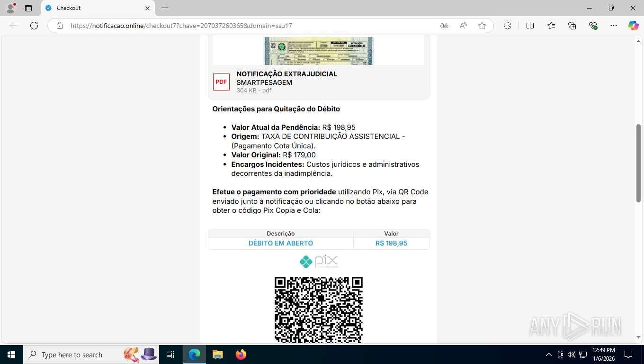Image resolution: width=644 pixels, height=364 pixels.
Task: Open the Extensions puzzle icon
Action: [507, 26]
